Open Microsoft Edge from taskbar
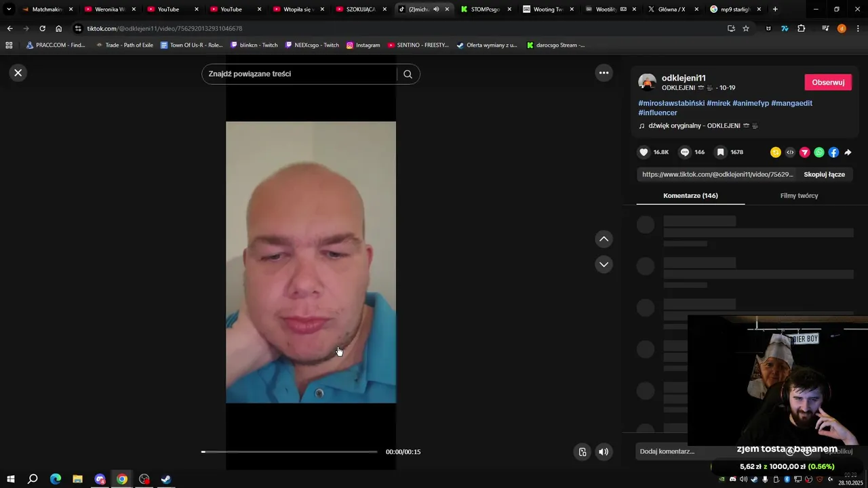Image resolution: width=868 pixels, height=488 pixels. pyautogui.click(x=56, y=479)
